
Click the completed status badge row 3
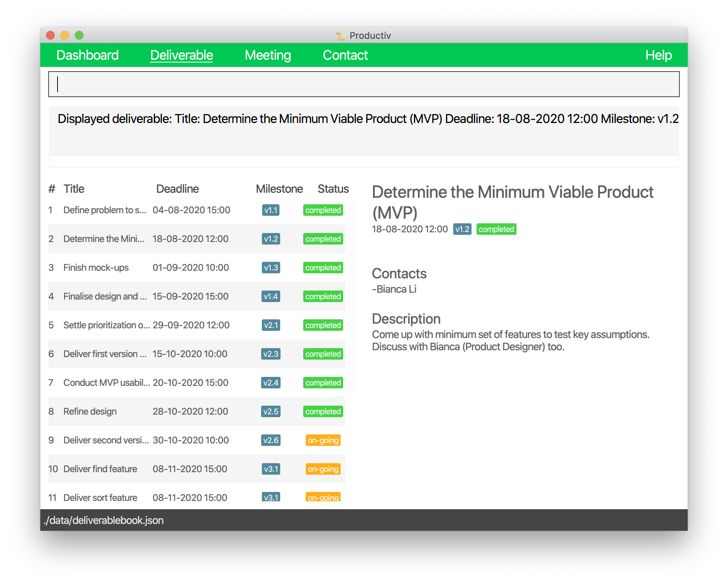322,268
